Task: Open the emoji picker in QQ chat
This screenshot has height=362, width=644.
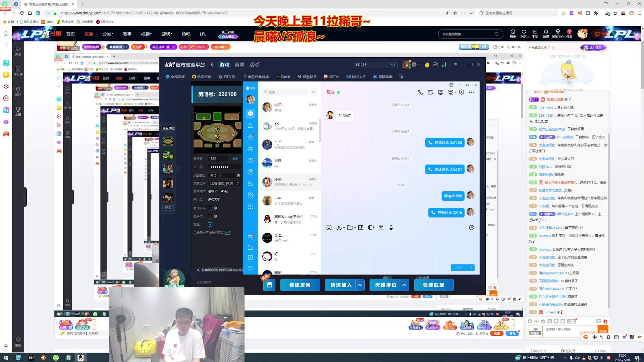Action: point(329,228)
